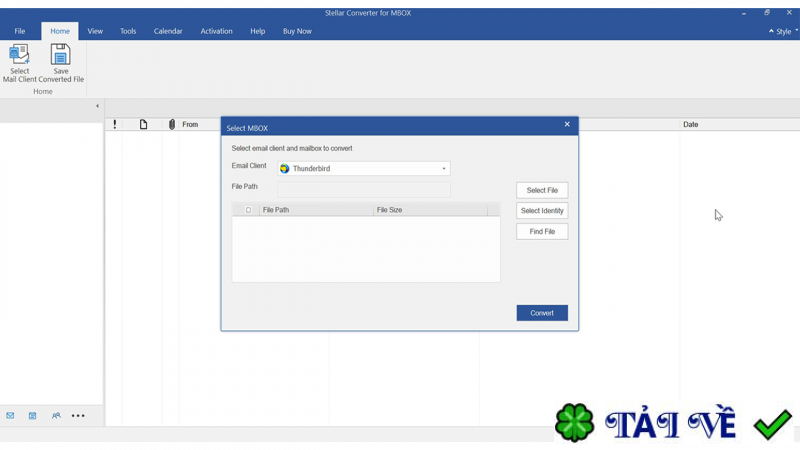Viewport: 800px width, 450px height.
Task: Open the Contacts view icon in sidebar footer
Action: (56, 415)
